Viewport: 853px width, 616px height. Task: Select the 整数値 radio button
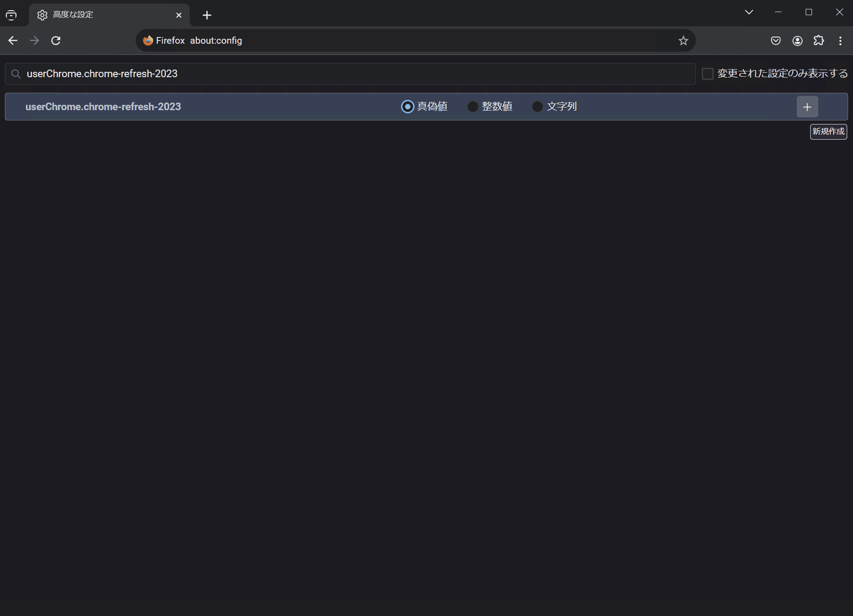472,107
